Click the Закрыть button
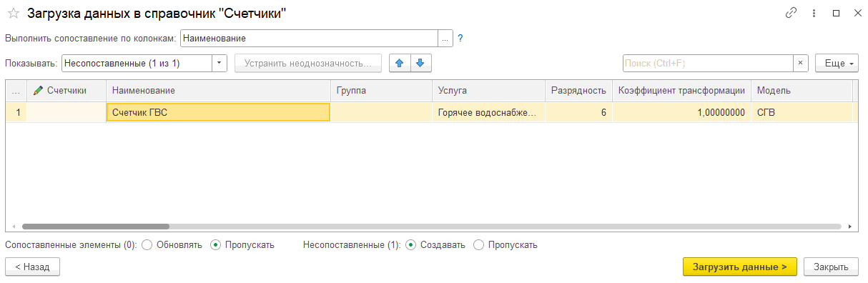 tap(831, 267)
